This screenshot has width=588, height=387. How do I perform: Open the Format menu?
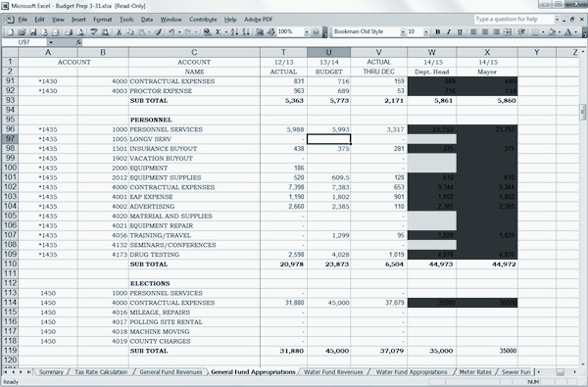(x=102, y=20)
